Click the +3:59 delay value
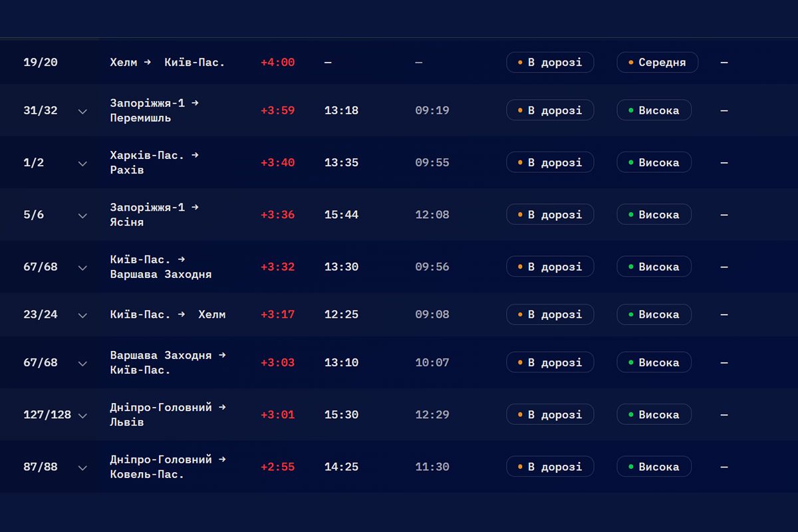Image resolution: width=798 pixels, height=532 pixels. coord(278,110)
